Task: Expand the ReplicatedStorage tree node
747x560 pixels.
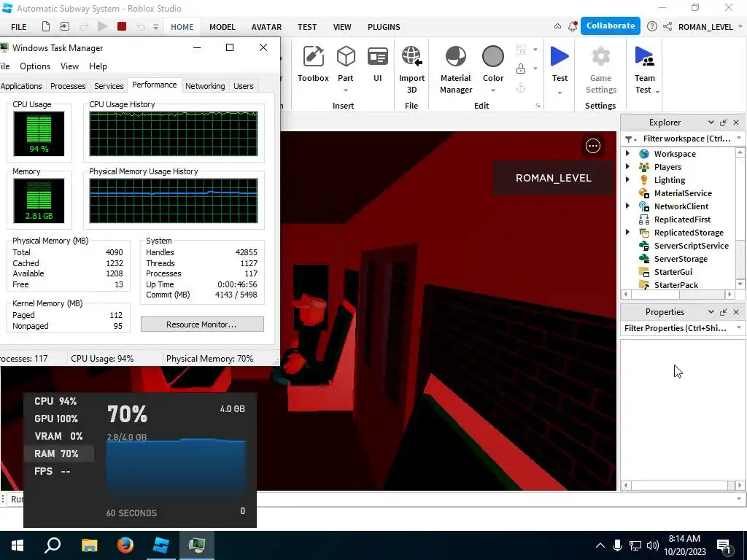Action: (628, 232)
